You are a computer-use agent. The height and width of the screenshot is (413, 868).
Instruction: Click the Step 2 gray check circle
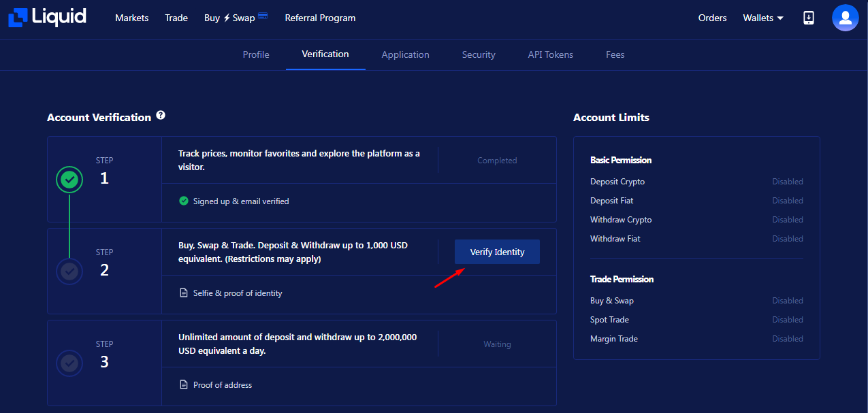69,271
